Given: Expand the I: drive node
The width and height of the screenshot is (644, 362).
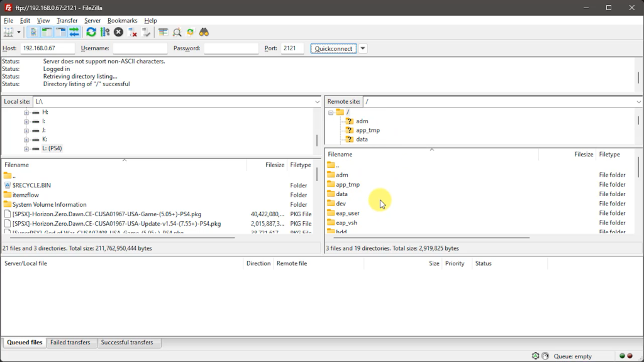Looking at the screenshot, I should 26,121.
